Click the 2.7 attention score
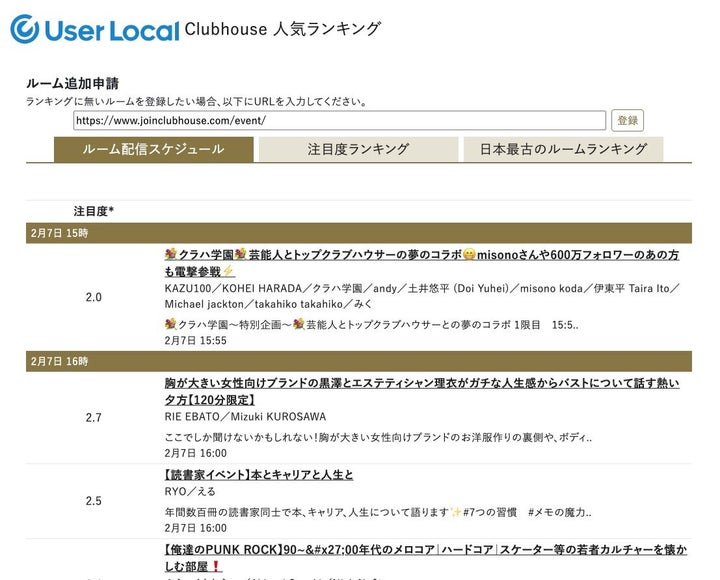This screenshot has width=720, height=580. 93,417
